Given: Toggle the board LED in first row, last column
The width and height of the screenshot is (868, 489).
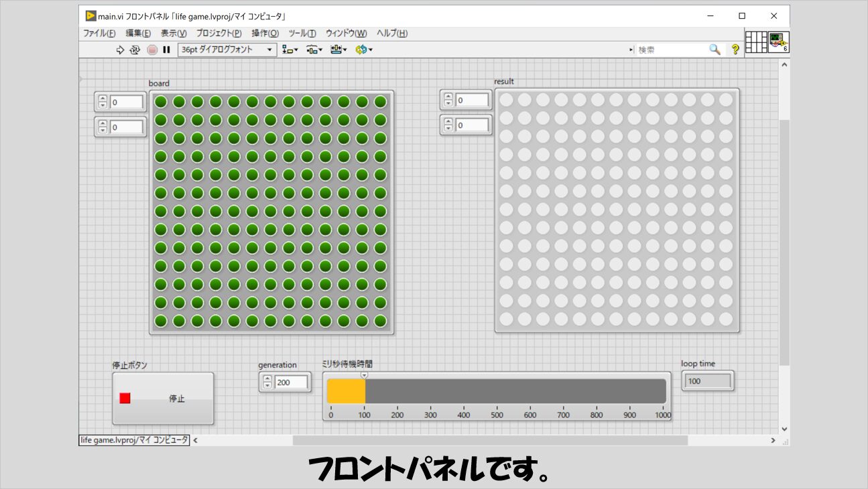Looking at the screenshot, I should (380, 102).
